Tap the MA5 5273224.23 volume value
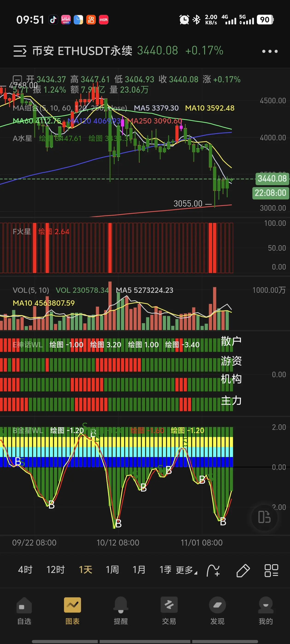Viewport: 290px width, 644px height. pyautogui.click(x=145, y=290)
